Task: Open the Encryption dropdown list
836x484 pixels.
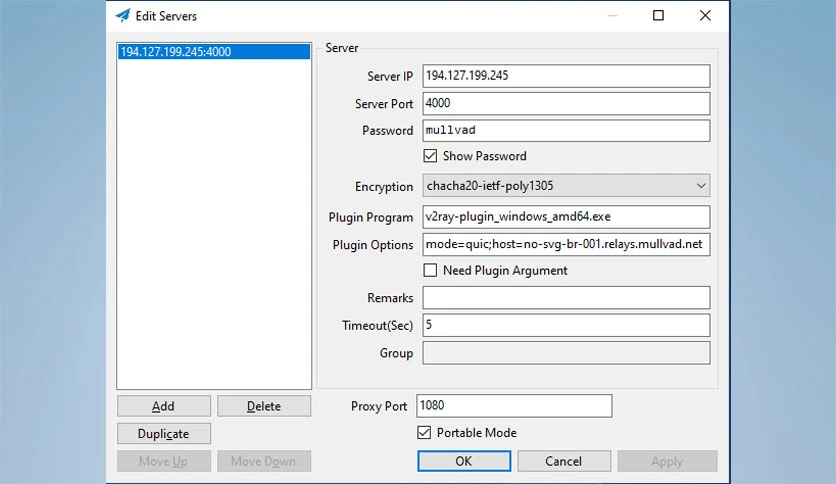Action: tap(566, 185)
